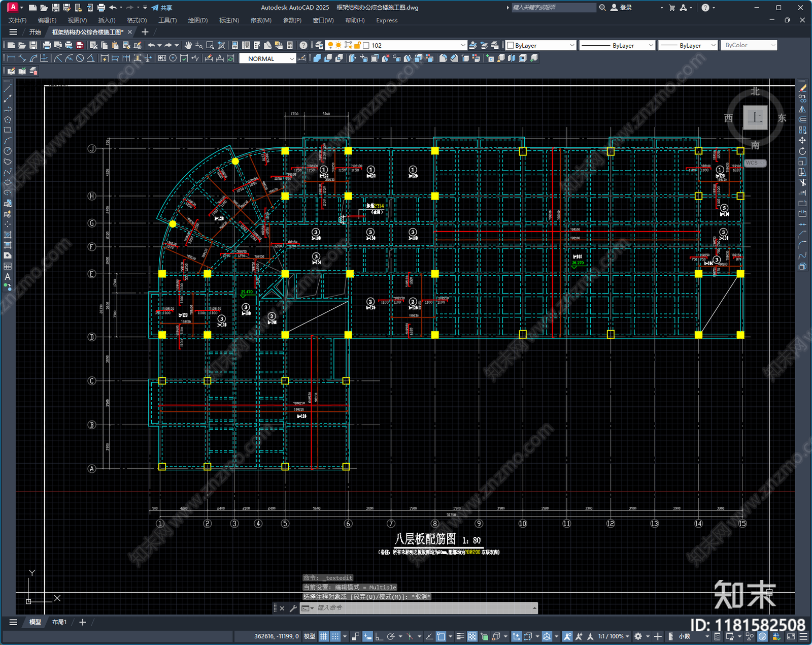The height and width of the screenshot is (645, 812).
Task: Open the workspace switching gear icon
Action: [638, 636]
